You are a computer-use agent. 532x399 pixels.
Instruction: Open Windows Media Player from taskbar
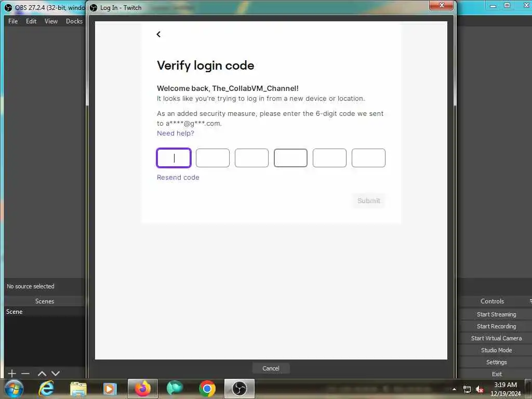pos(110,389)
